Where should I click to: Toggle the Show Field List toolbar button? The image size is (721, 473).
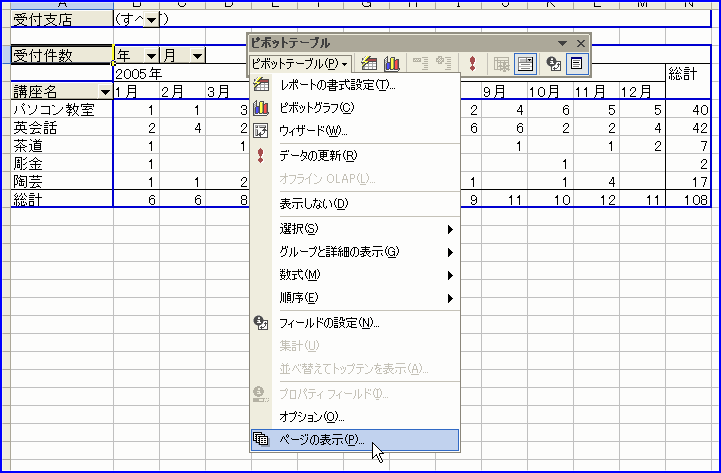(577, 63)
